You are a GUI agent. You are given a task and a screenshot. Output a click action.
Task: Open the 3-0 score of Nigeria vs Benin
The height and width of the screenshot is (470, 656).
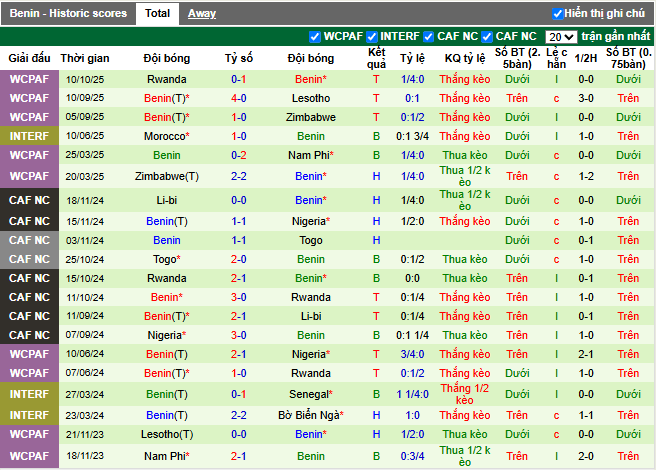pos(239,335)
